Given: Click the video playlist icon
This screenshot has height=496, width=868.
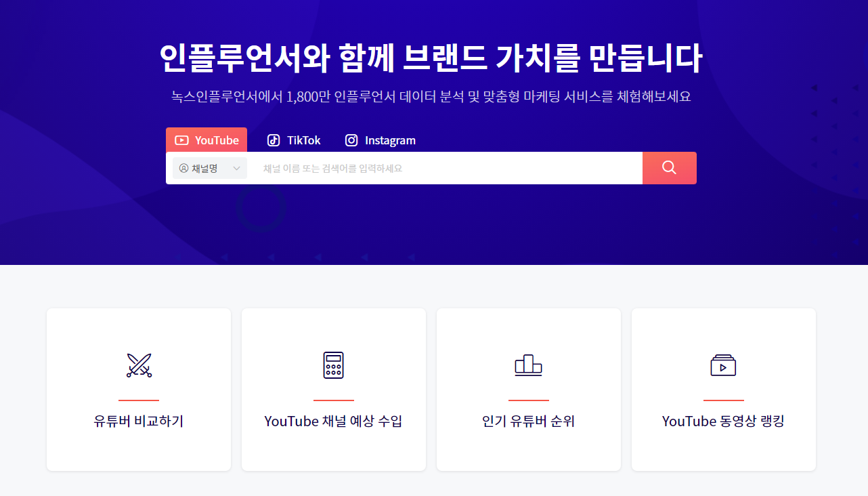Looking at the screenshot, I should coord(723,365).
